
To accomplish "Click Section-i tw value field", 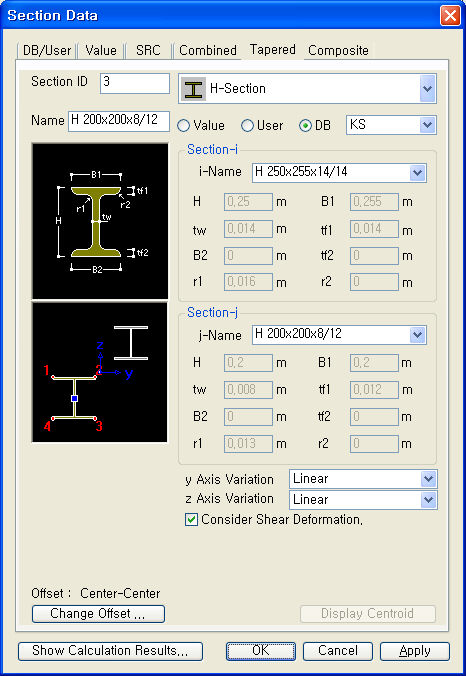I will 248,229.
